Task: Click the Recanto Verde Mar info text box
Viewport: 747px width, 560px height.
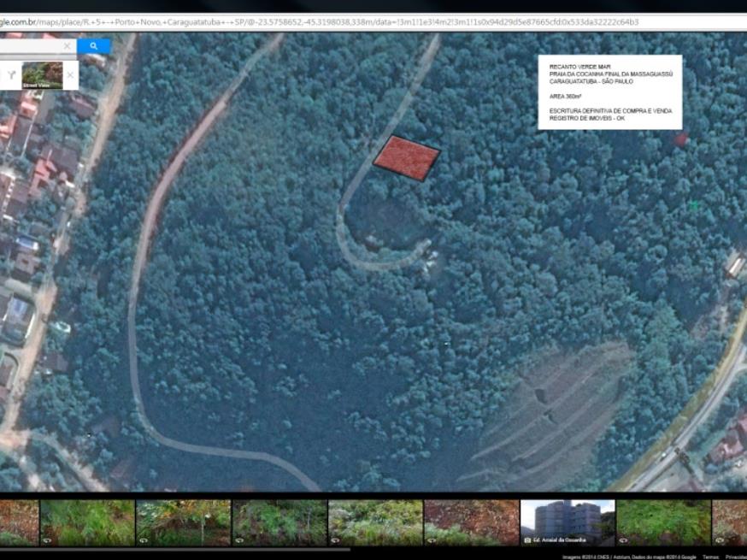Action: 609,92
